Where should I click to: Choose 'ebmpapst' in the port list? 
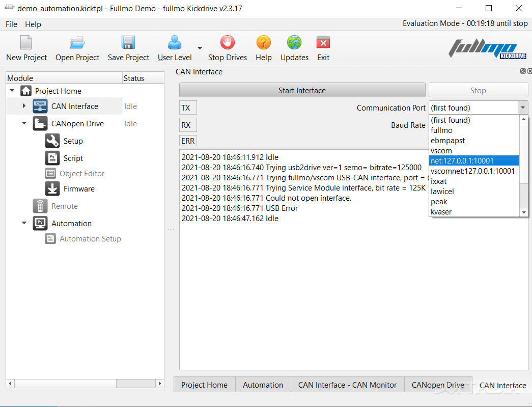coord(474,141)
